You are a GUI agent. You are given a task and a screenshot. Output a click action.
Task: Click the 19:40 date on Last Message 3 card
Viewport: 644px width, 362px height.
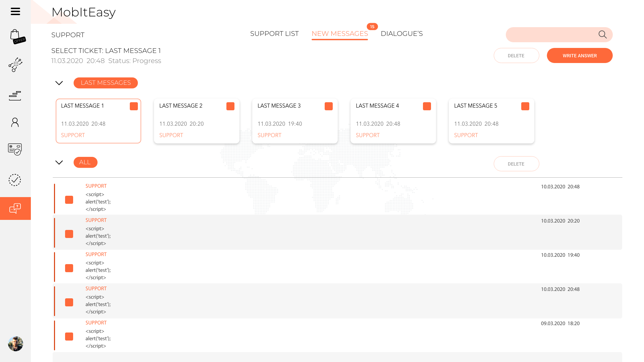(280, 124)
